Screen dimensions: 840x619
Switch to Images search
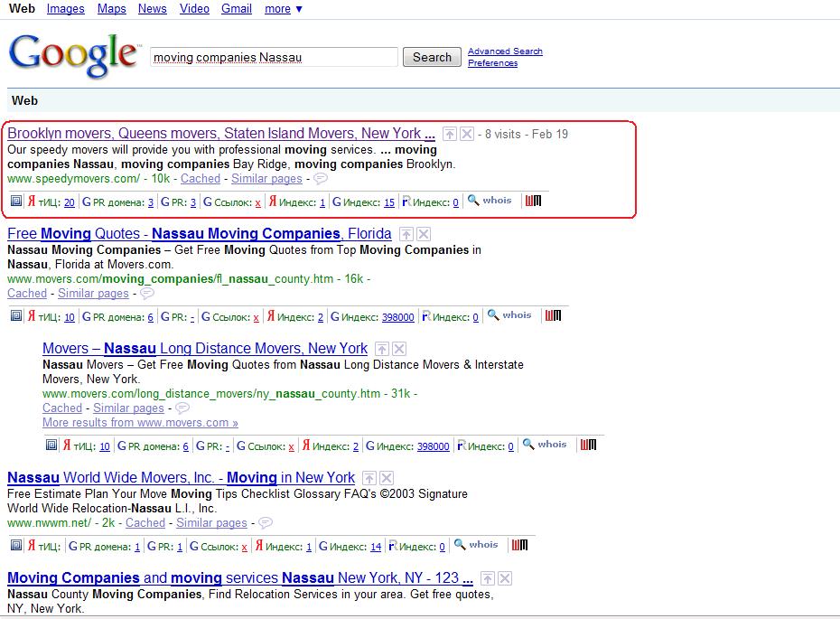coord(65,8)
